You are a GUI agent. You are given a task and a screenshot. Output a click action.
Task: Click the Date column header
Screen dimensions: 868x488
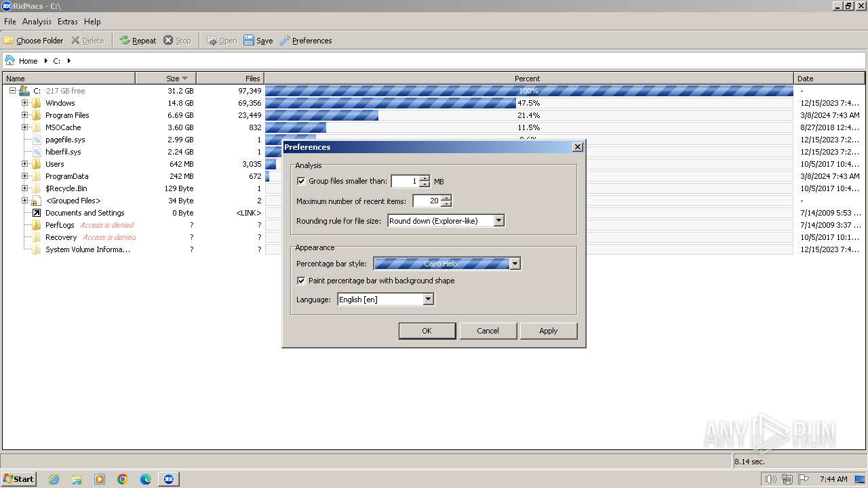pyautogui.click(x=829, y=79)
